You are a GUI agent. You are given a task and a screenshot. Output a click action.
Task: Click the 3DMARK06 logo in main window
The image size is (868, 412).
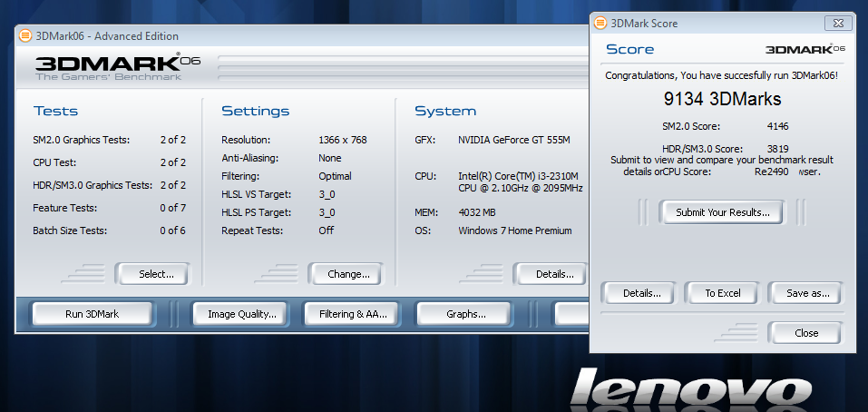click(x=117, y=66)
